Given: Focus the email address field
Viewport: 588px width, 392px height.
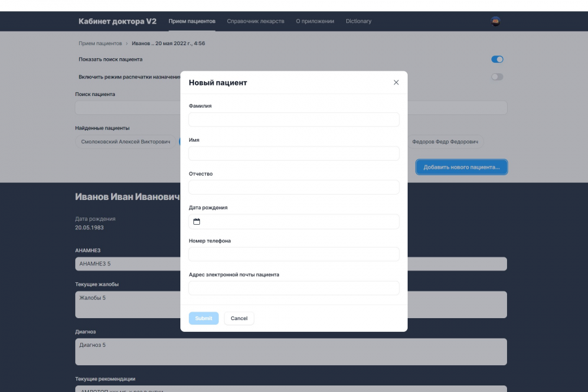Looking at the screenshot, I should [294, 288].
